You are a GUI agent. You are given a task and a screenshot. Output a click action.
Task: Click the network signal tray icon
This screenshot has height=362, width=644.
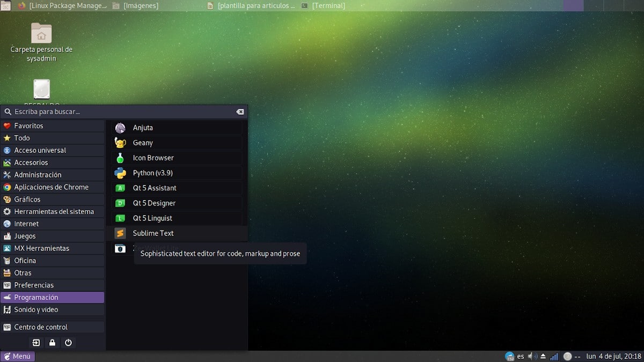pos(554,357)
